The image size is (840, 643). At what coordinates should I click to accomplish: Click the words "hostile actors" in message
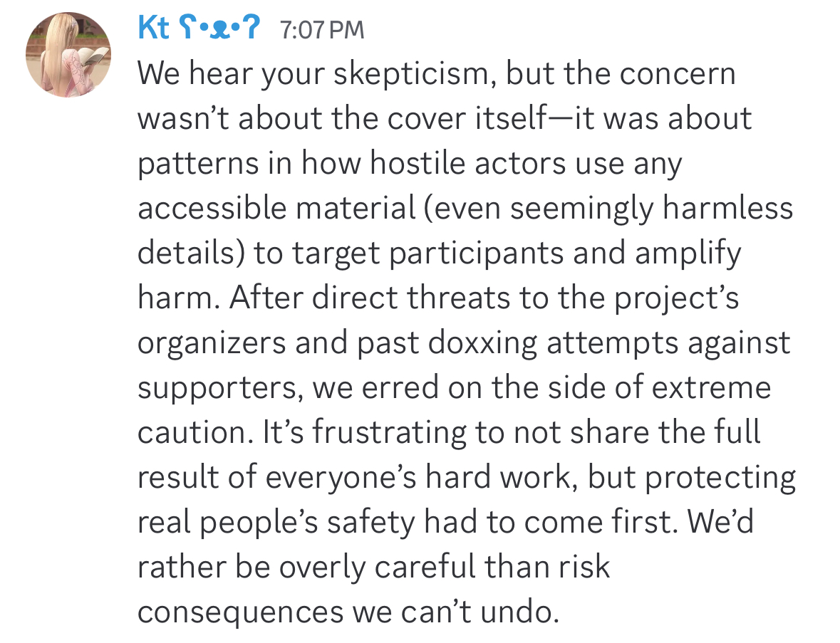click(x=467, y=163)
